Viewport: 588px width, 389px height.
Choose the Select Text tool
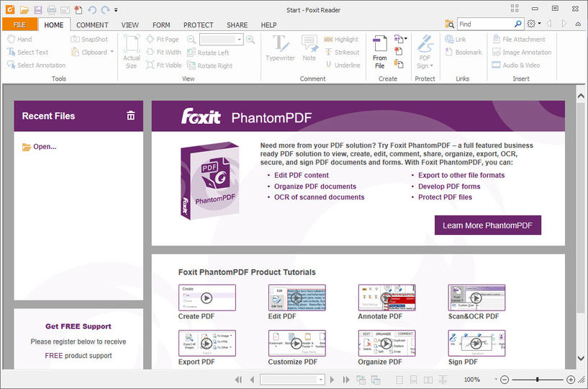click(x=28, y=52)
